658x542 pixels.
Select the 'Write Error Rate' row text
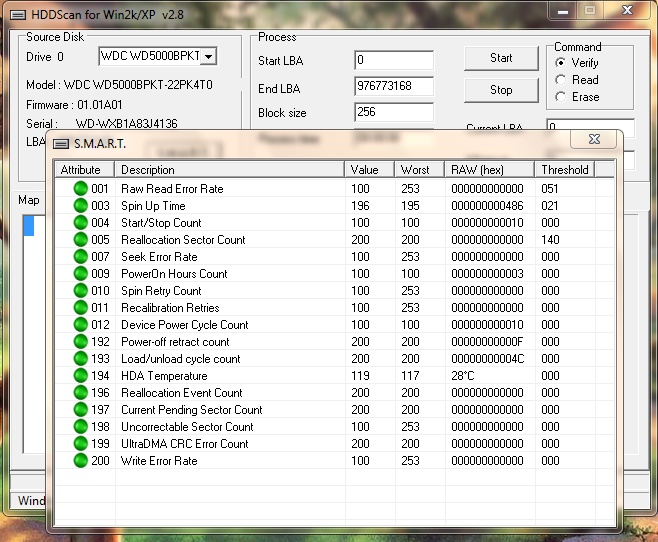pos(159,461)
